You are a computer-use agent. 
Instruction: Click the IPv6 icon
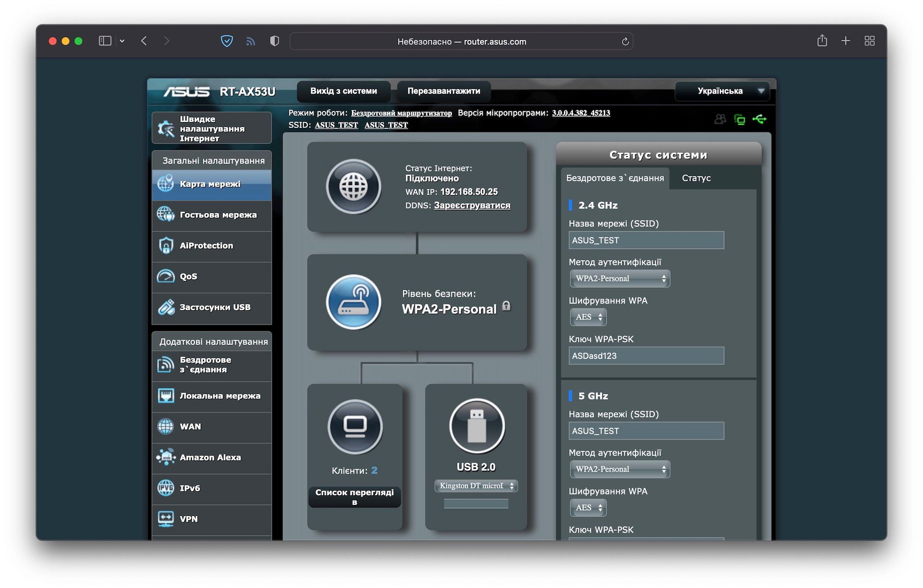coord(165,488)
